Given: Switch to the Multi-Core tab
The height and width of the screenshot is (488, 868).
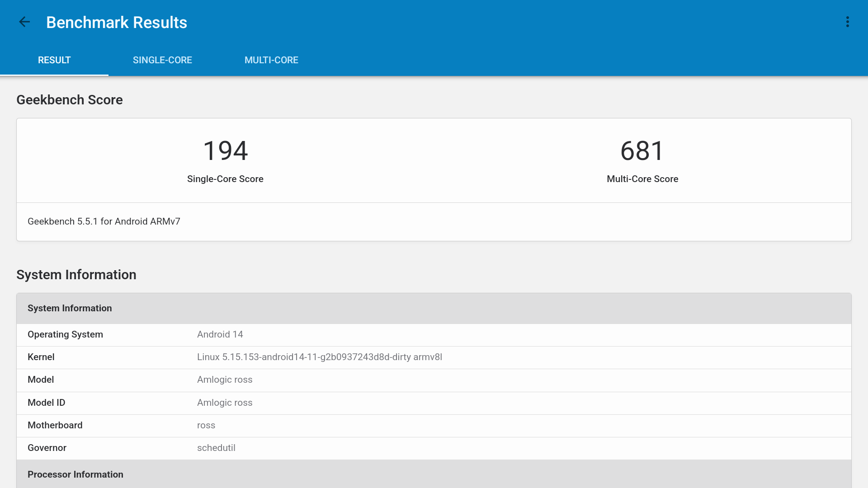Looking at the screenshot, I should tap(271, 60).
